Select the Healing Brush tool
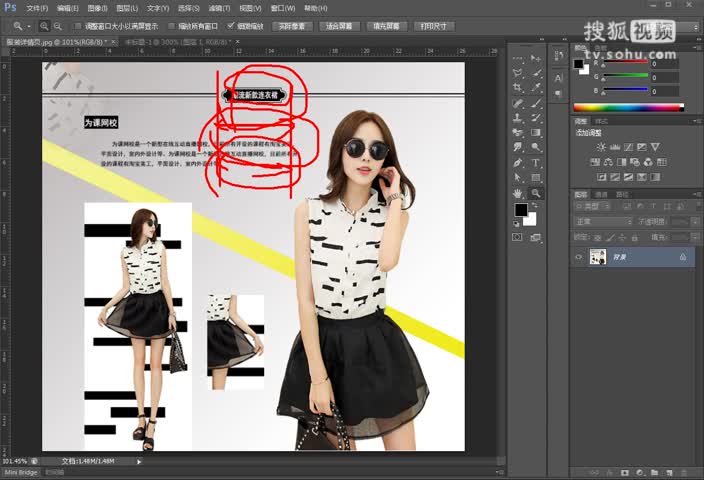Image resolution: width=704 pixels, height=480 pixels. point(518,103)
